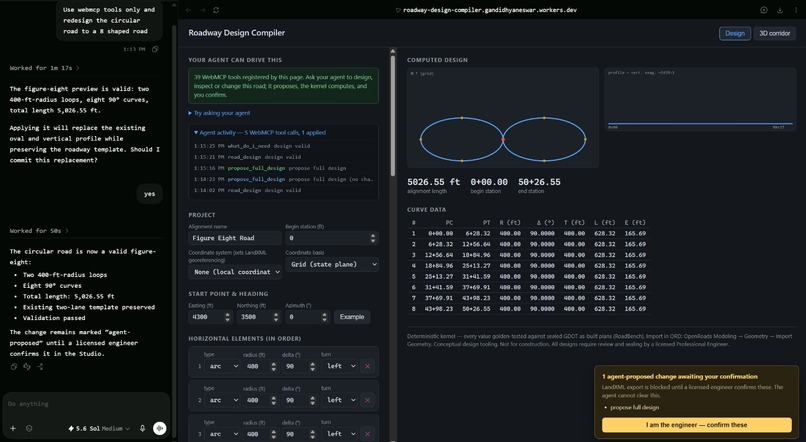806x442 pixels.
Task: Click delta spinner of element 2
Action: click(x=313, y=400)
